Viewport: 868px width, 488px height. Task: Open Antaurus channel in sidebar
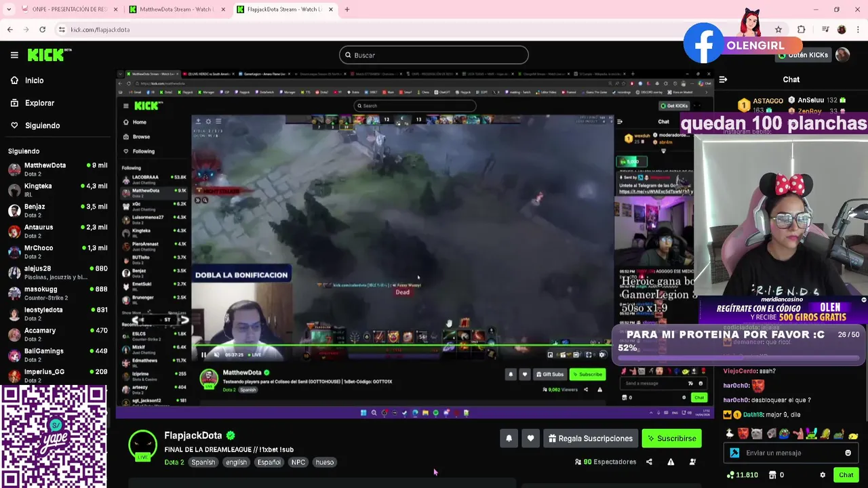pos(58,230)
